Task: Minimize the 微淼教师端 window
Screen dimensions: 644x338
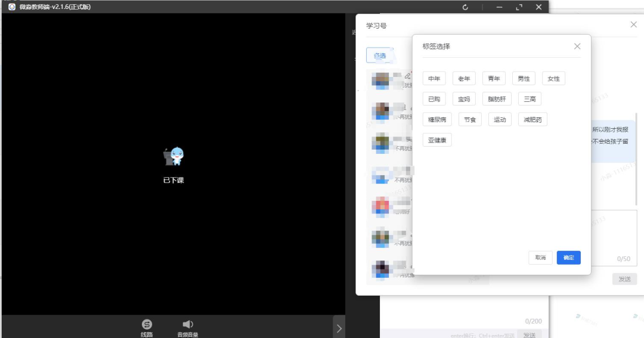Action: (x=500, y=7)
